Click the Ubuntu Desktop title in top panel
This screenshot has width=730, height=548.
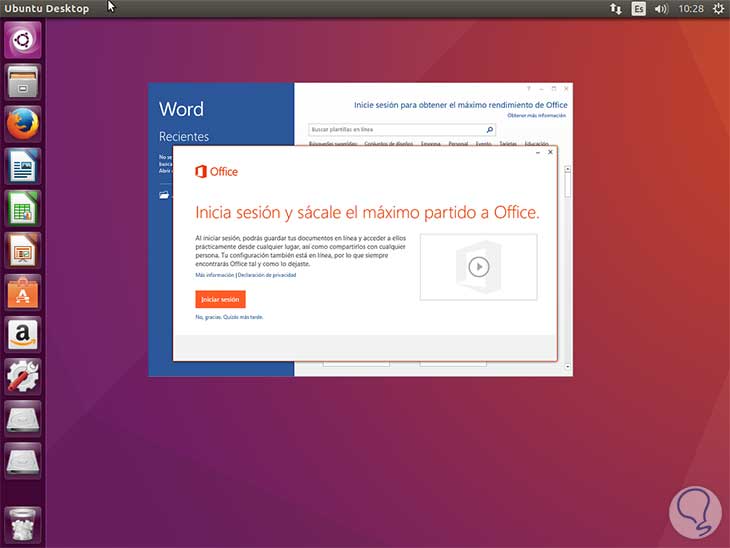tap(46, 8)
